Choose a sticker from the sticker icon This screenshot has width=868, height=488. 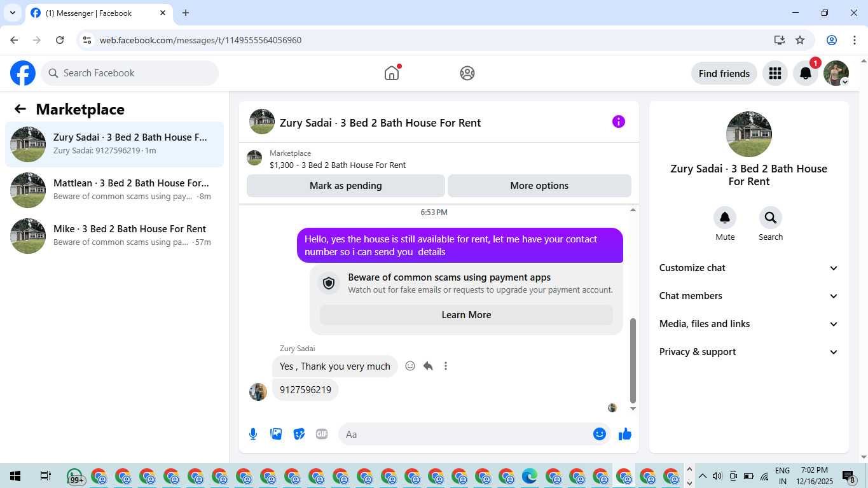pyautogui.click(x=299, y=434)
